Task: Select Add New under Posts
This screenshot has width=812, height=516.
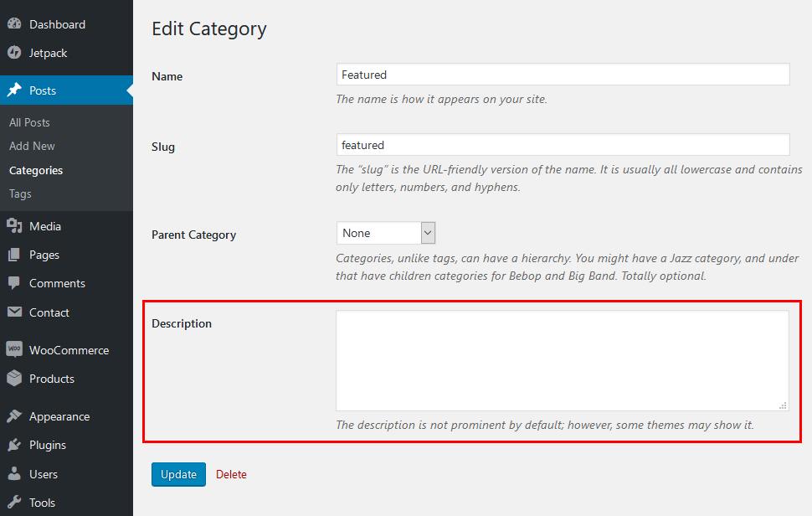Action: coord(32,146)
